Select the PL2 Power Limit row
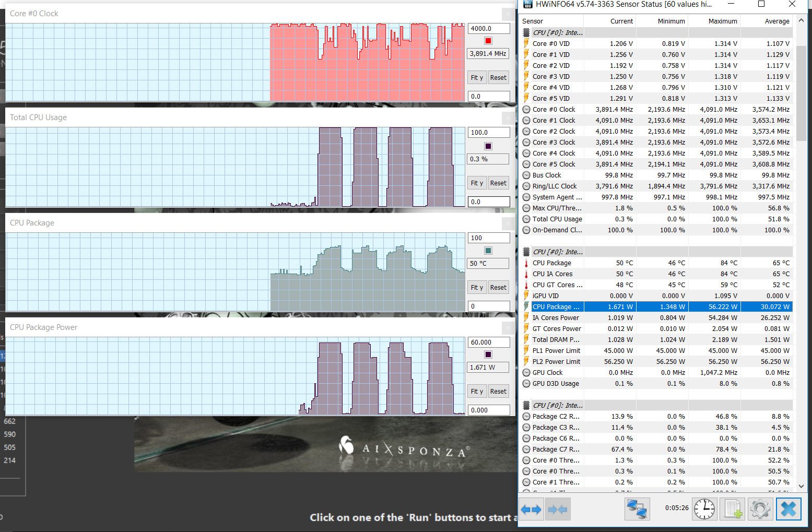This screenshot has width=812, height=532. click(x=656, y=362)
